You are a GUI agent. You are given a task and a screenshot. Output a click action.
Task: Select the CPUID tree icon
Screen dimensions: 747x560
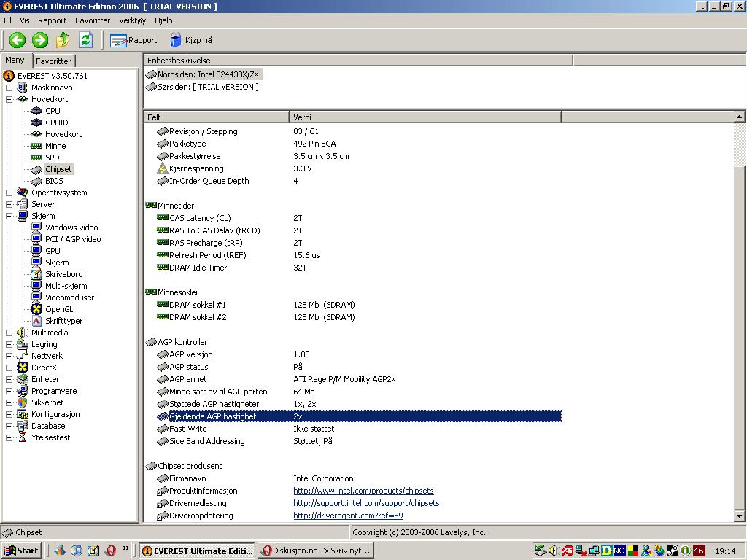point(36,122)
